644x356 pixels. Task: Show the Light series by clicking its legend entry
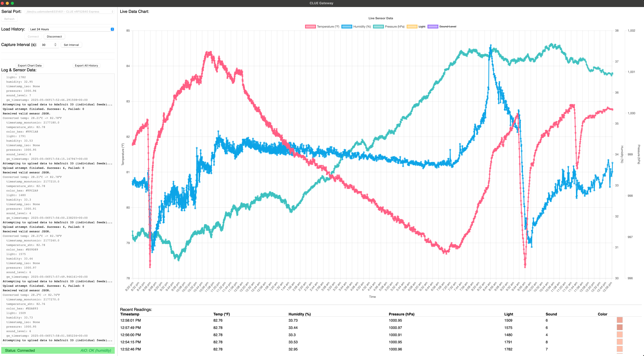click(422, 26)
